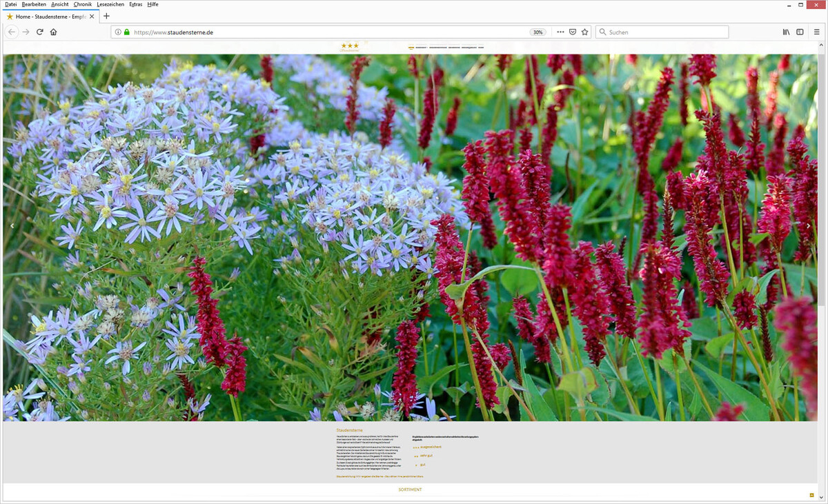The height and width of the screenshot is (504, 828).
Task: Reset the 30% zoom level indicator
Action: pos(538,32)
